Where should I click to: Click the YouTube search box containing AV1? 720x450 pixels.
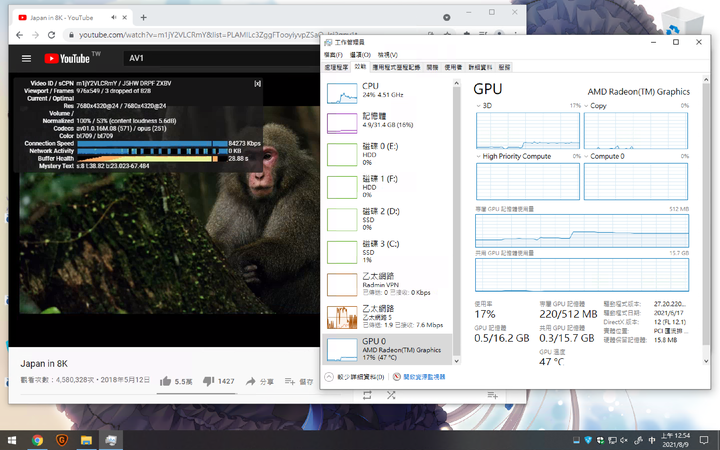[221, 58]
